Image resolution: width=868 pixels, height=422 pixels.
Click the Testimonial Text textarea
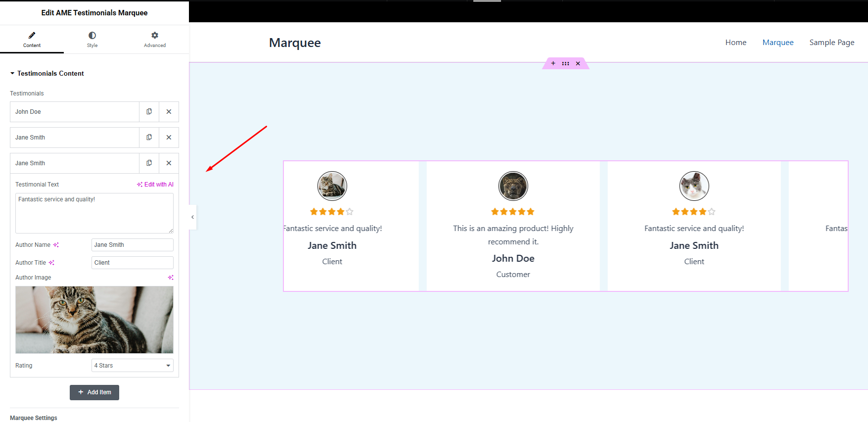pyautogui.click(x=94, y=213)
